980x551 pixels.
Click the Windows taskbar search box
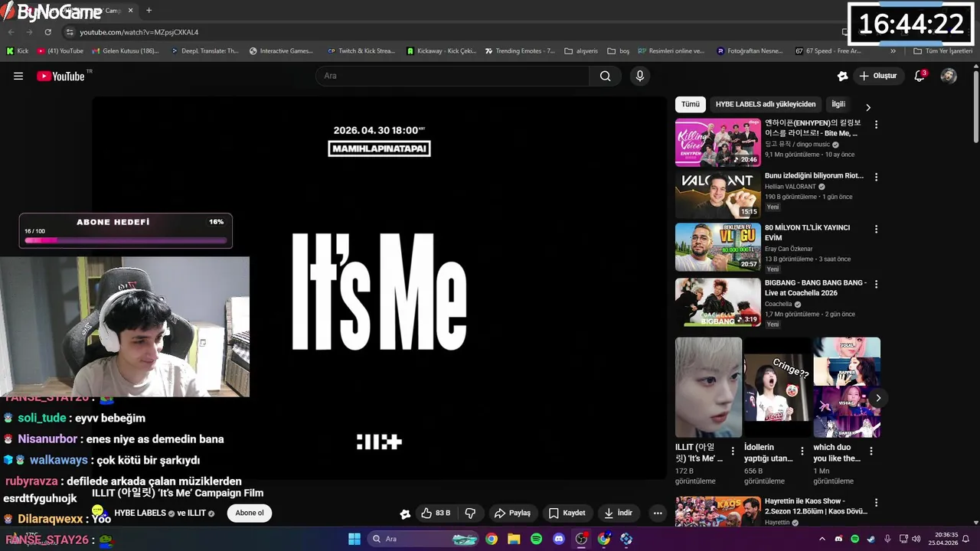pyautogui.click(x=425, y=539)
